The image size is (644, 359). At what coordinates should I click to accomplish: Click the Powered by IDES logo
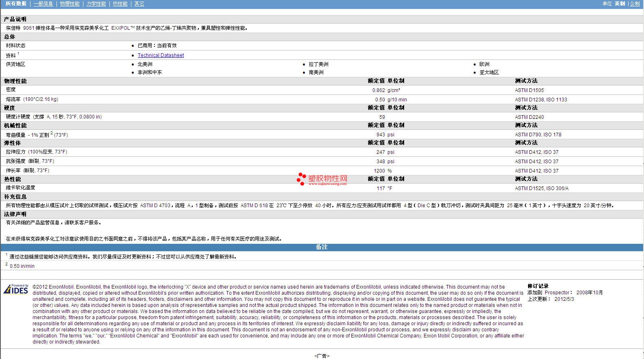point(16,289)
